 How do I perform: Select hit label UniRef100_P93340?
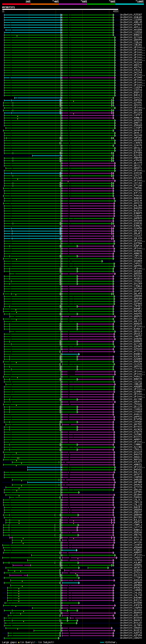[x=131, y=191]
